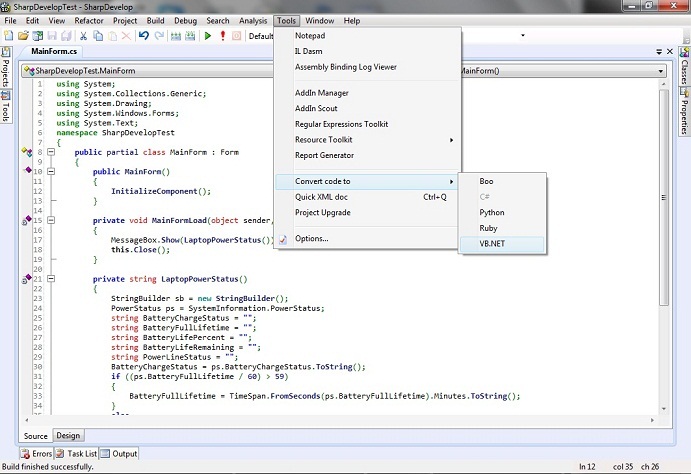Click the class icon in line 8 margin
The height and width of the screenshot is (474, 691).
pos(27,152)
